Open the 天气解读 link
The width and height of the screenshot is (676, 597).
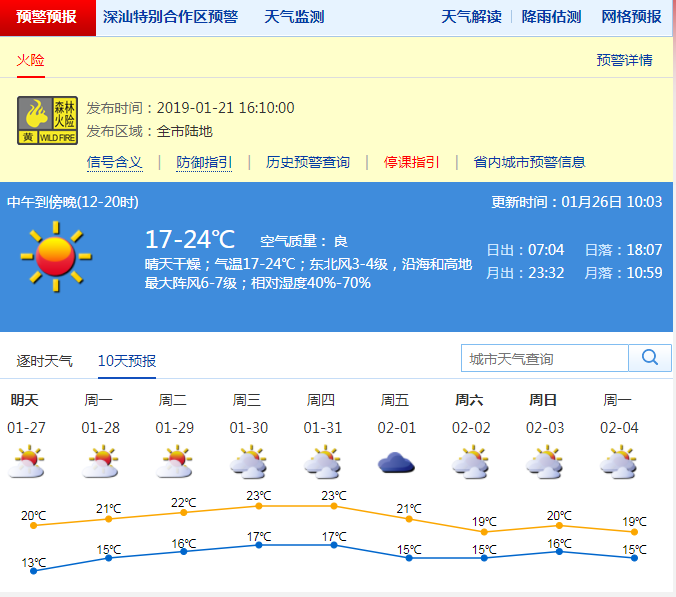471,17
